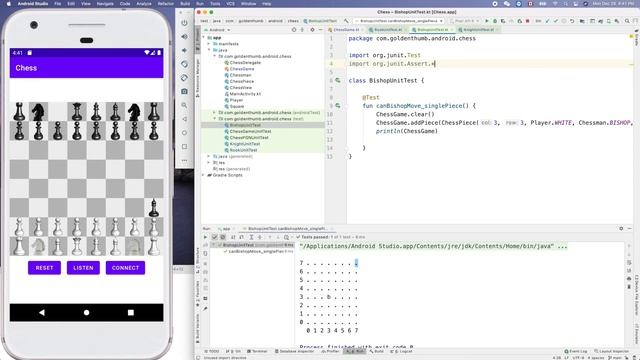Toggle sort alphabetically in Run test toolbar
This screenshot has width=640, height=360.
pyautogui.click(x=233, y=237)
